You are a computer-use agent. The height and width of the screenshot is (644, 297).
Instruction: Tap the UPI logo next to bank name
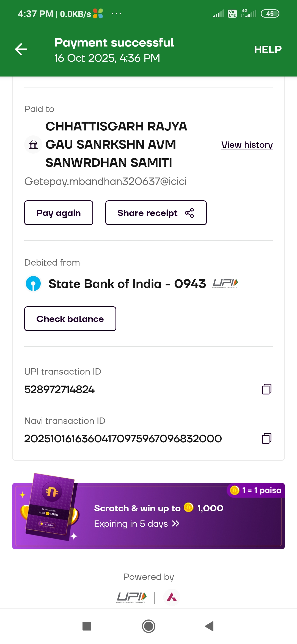tap(225, 283)
